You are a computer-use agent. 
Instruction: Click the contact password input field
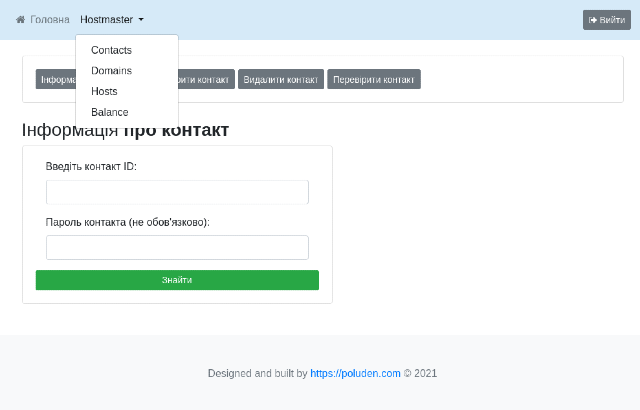[177, 247]
